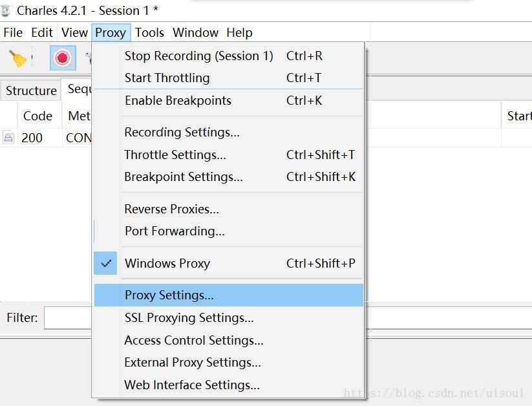
Task: Open Access Control Settings...
Action: (228, 340)
